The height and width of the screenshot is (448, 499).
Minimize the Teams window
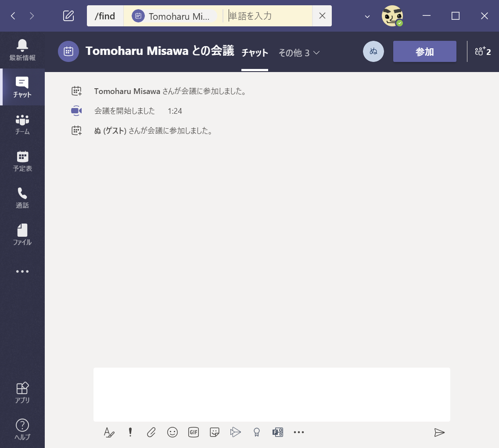click(x=427, y=16)
